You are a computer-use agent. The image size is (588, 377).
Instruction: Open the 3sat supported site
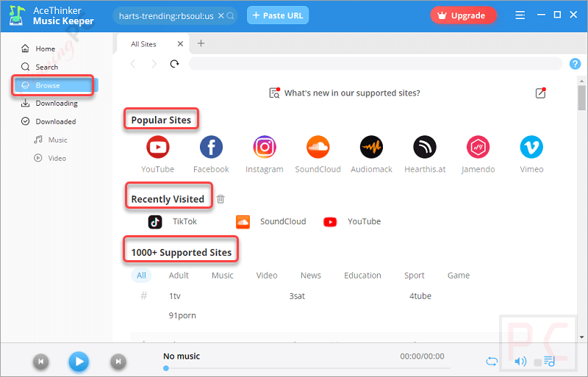coord(297,296)
